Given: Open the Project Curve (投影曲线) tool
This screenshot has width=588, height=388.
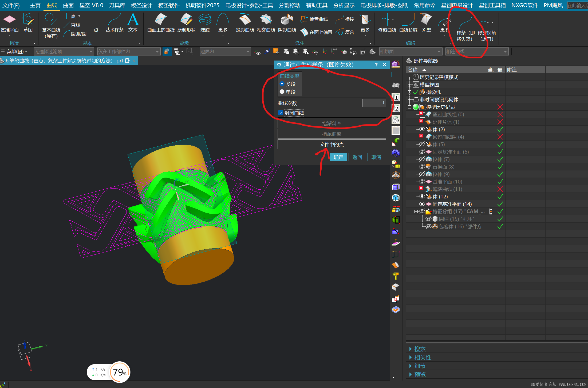Looking at the screenshot, I should tap(245, 20).
